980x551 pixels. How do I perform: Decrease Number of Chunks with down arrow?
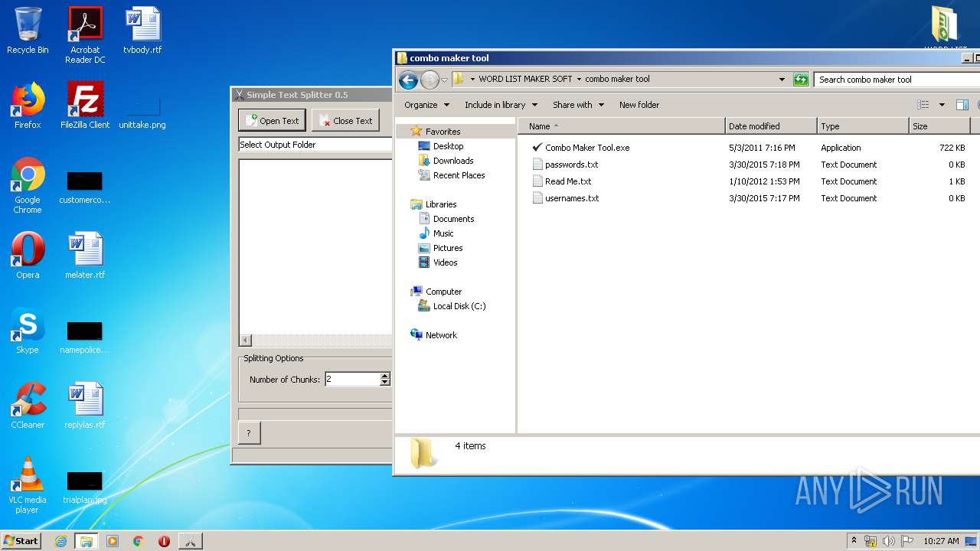[x=385, y=383]
